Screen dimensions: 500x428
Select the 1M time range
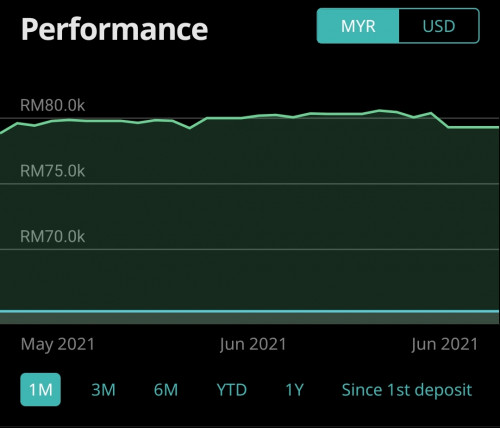[x=41, y=390]
